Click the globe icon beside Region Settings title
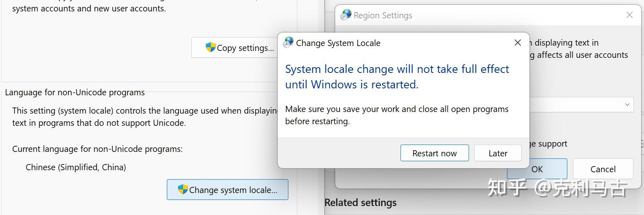 coord(346,15)
